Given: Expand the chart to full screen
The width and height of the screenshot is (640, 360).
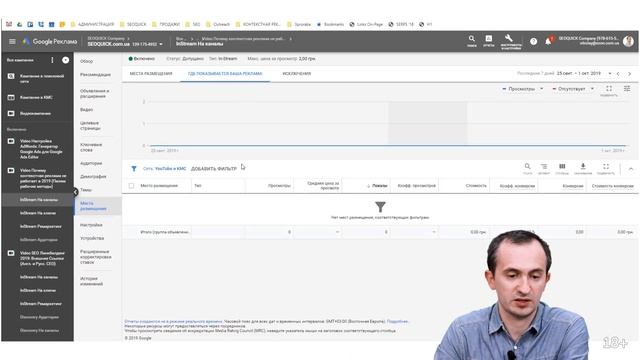Looking at the screenshot, I should tap(609, 89).
